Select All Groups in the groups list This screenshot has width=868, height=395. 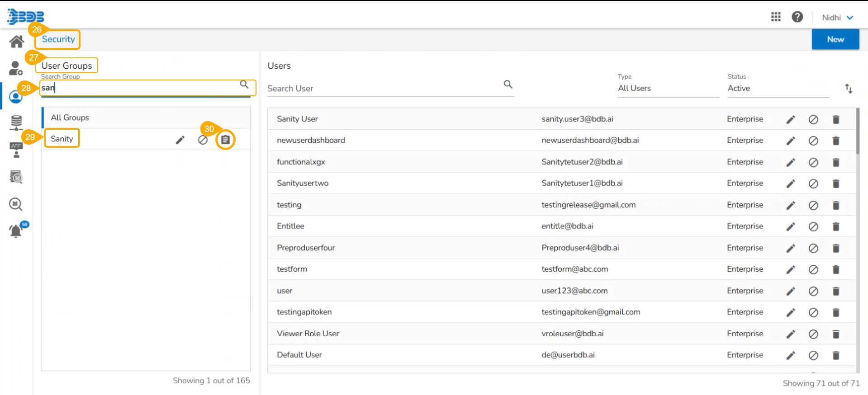[x=70, y=118]
